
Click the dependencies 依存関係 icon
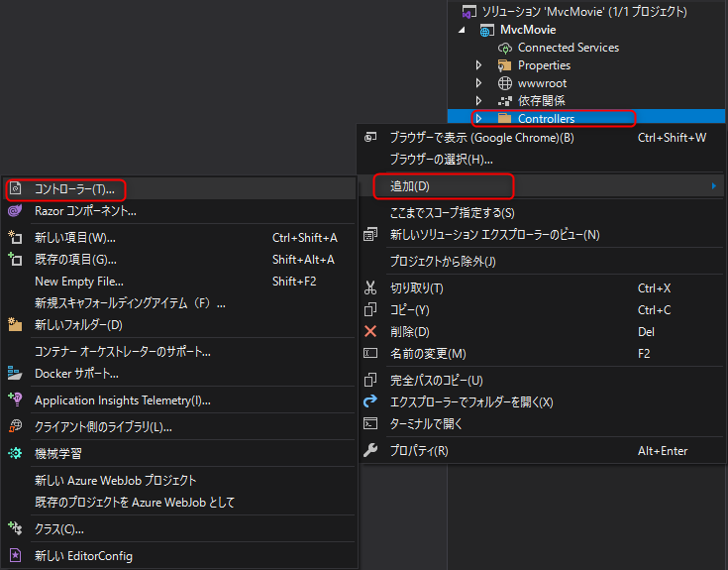(505, 101)
